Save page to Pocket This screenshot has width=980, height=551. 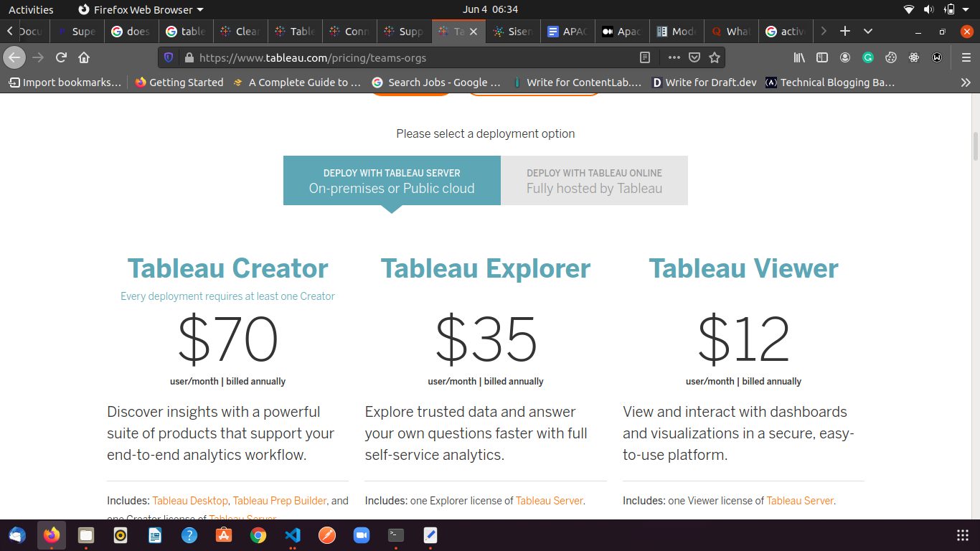(694, 57)
